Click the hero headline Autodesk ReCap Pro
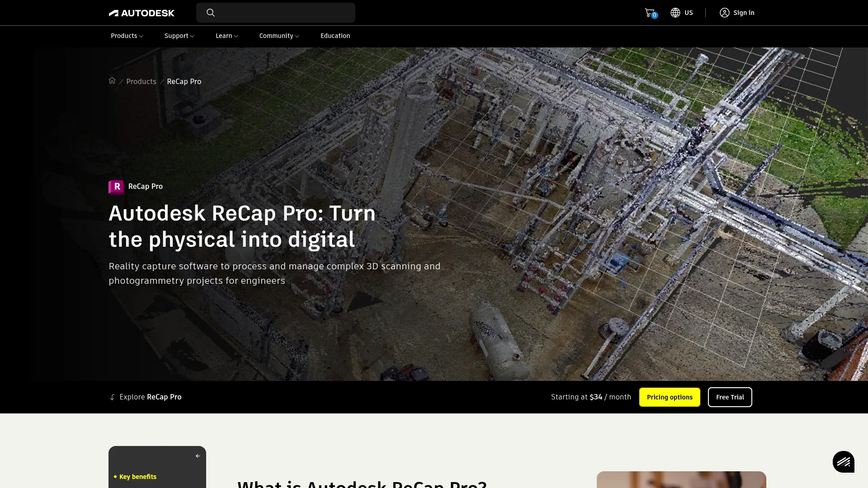 [242, 226]
